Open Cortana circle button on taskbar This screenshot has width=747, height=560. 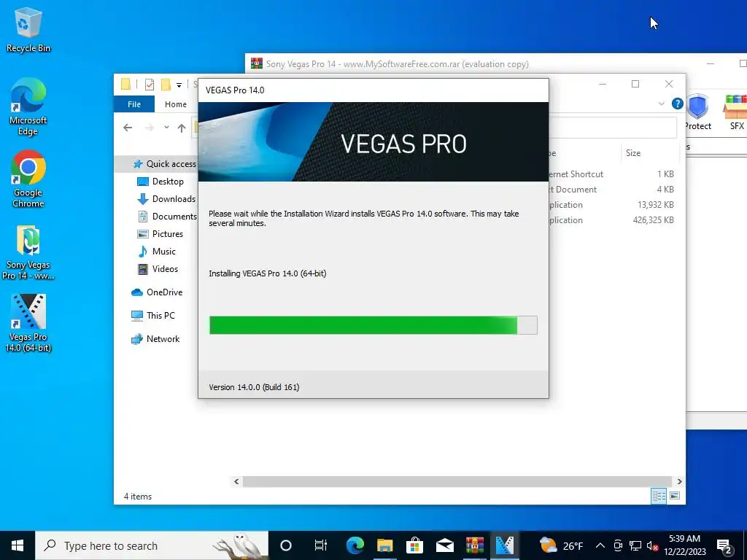[286, 545]
